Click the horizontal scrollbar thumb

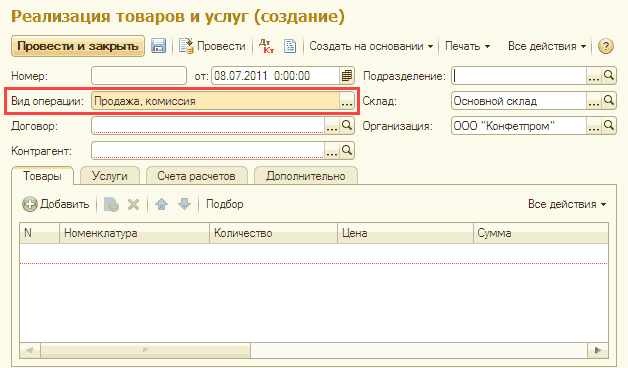pyautogui.click(x=145, y=350)
